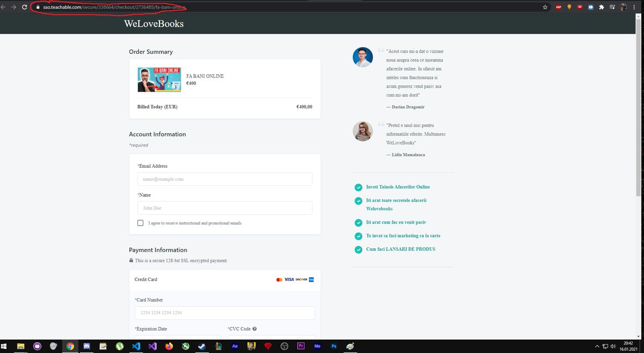Open Discord from the taskbar
Screen dimensions: 644x353
(x=86, y=347)
